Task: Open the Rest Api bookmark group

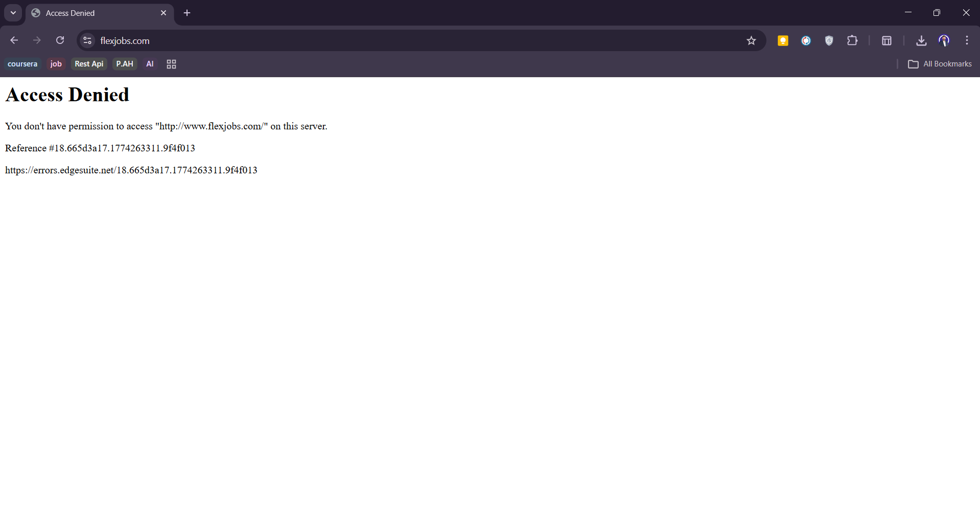Action: (x=89, y=64)
